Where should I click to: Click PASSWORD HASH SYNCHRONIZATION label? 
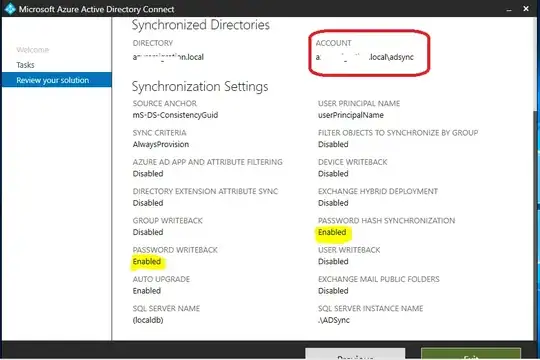(x=386, y=220)
